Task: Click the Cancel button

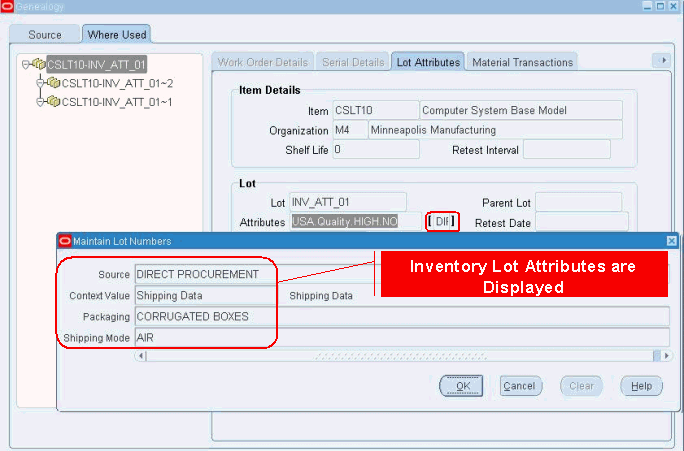Action: tap(520, 386)
